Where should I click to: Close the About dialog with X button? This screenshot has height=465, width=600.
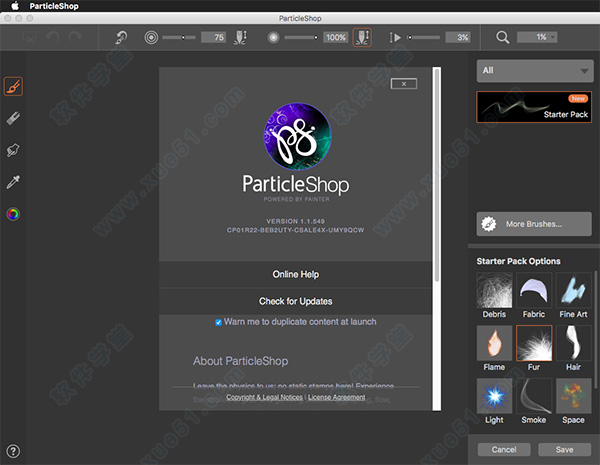tap(404, 84)
